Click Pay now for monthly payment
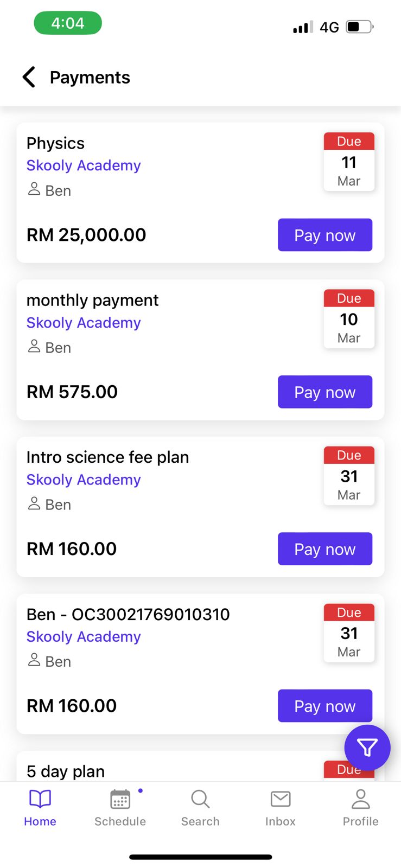 (325, 392)
